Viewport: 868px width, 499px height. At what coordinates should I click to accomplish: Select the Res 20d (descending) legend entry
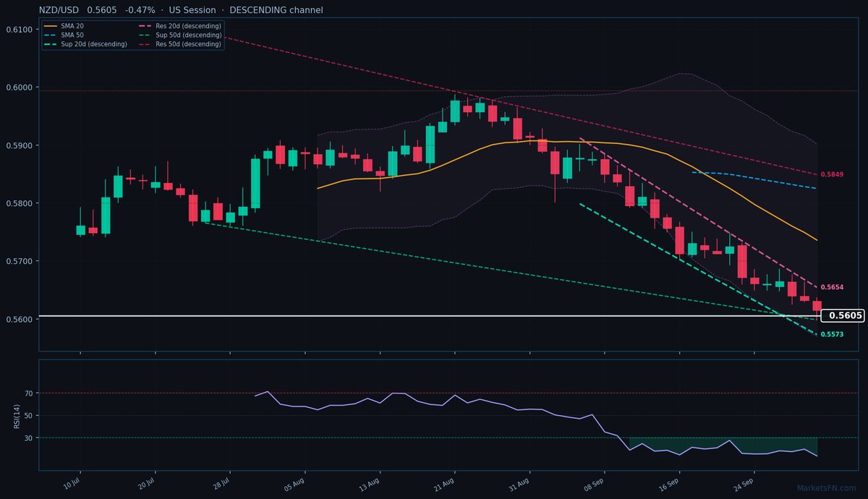pyautogui.click(x=179, y=26)
